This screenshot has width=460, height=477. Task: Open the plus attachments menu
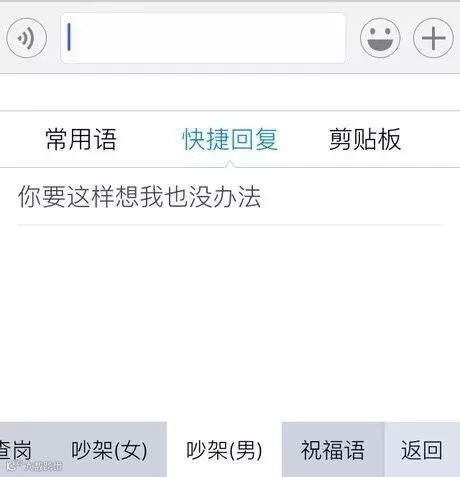pyautogui.click(x=433, y=38)
